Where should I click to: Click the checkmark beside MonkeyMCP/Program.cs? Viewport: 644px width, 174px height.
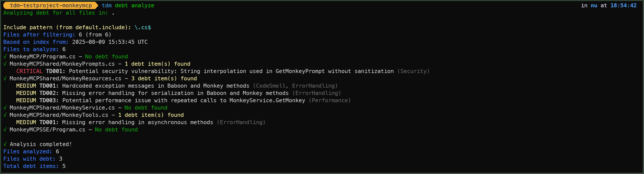tap(5, 57)
